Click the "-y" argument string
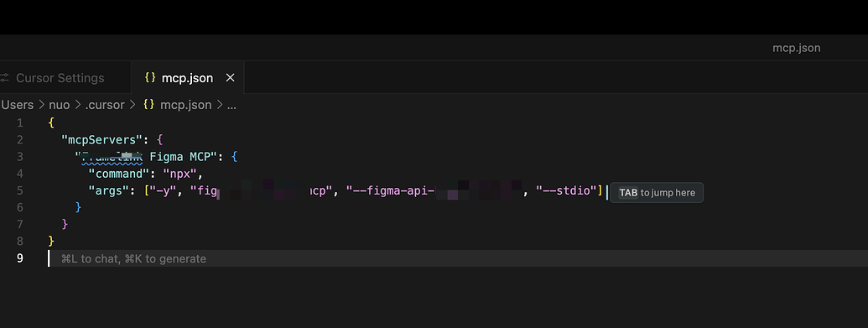The height and width of the screenshot is (328, 868). [164, 190]
